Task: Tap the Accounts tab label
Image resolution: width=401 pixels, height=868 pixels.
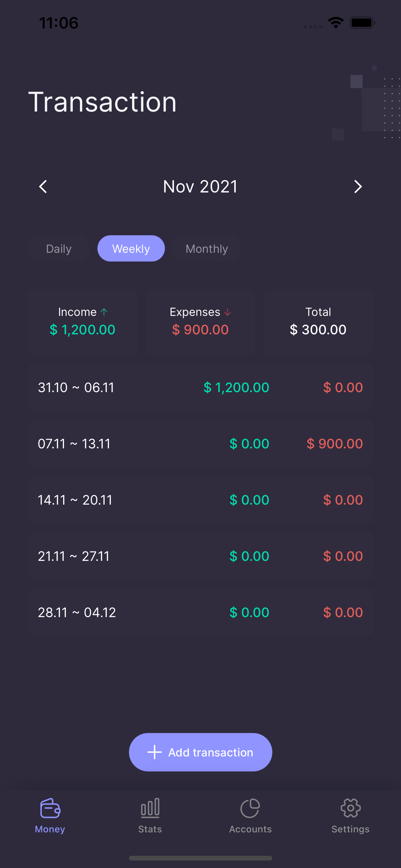Action: tap(250, 829)
